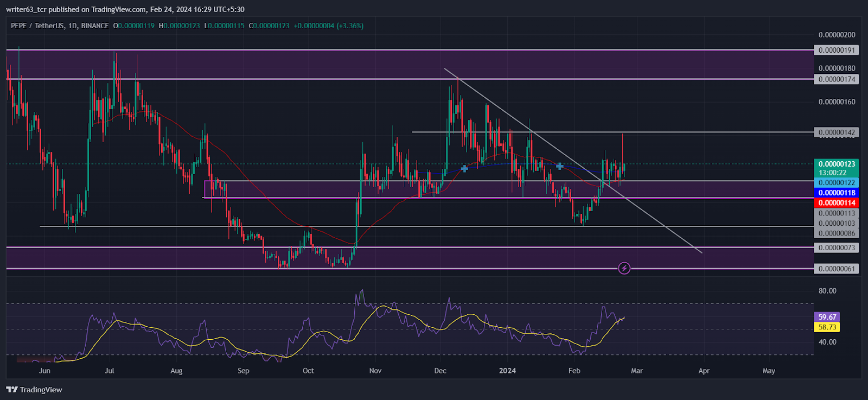Click the purple RSI value label 59.67
868x400 pixels.
tap(827, 317)
